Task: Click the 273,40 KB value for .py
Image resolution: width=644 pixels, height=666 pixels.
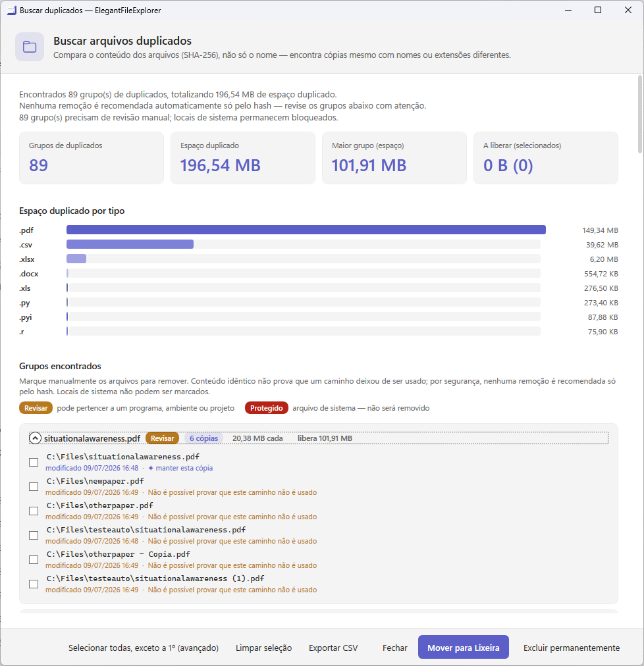Action: [601, 303]
